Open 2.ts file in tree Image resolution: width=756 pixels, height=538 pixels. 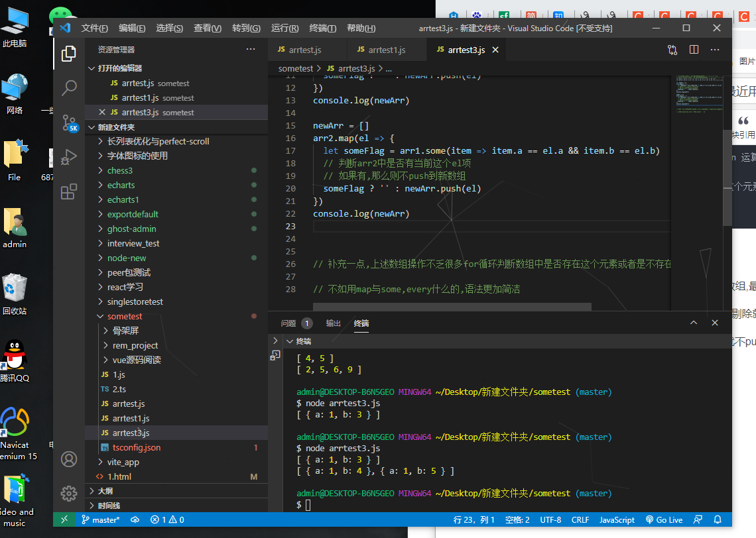coord(176,389)
